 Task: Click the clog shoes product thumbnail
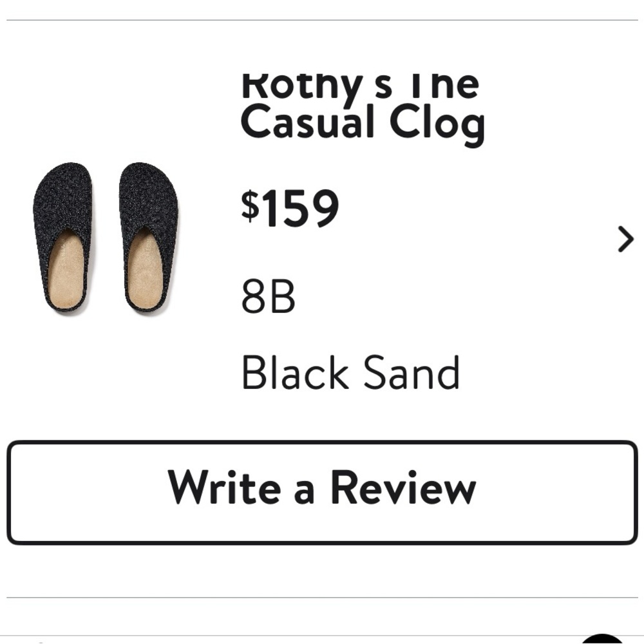click(x=108, y=238)
